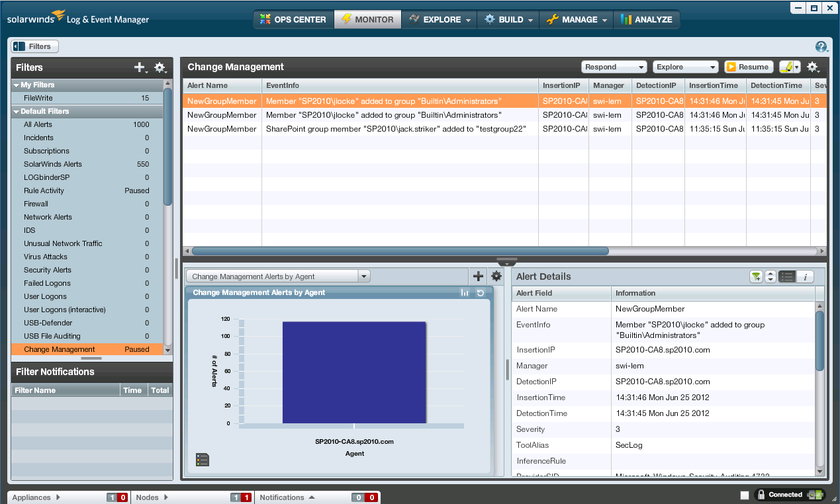Collapse the My Filters group
Screen dimensions: 840x504
point(17,85)
